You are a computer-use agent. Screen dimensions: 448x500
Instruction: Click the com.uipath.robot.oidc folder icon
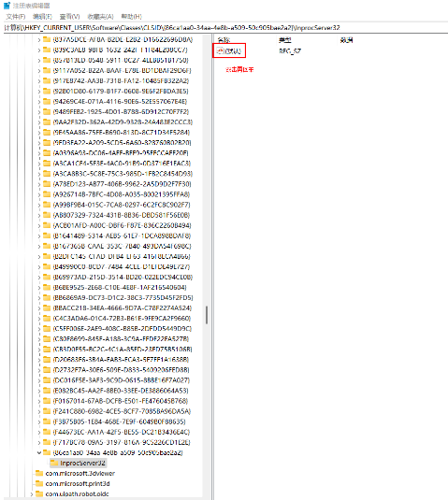point(39,494)
